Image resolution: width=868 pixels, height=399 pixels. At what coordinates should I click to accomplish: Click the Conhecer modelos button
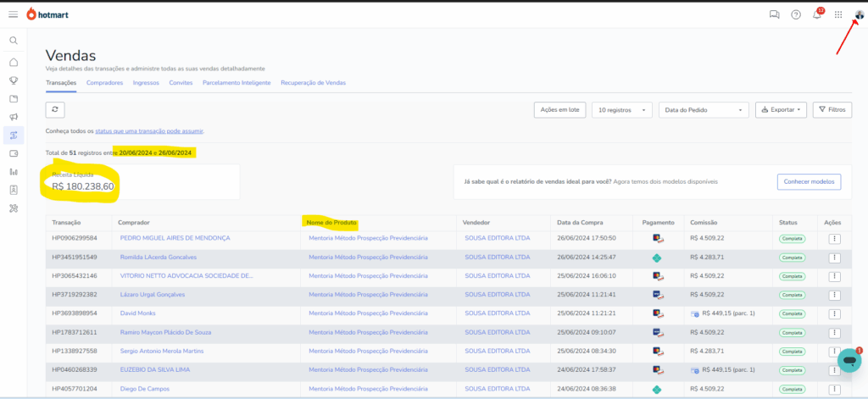click(x=809, y=181)
